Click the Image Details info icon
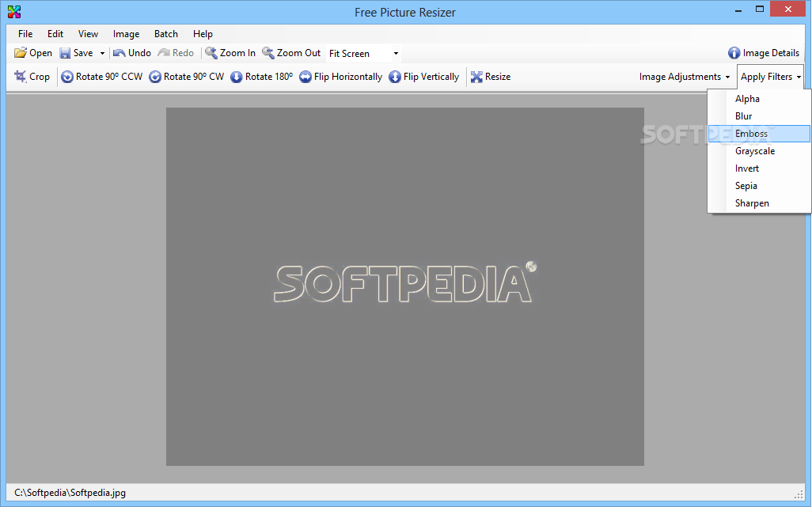The image size is (812, 507). [x=734, y=53]
